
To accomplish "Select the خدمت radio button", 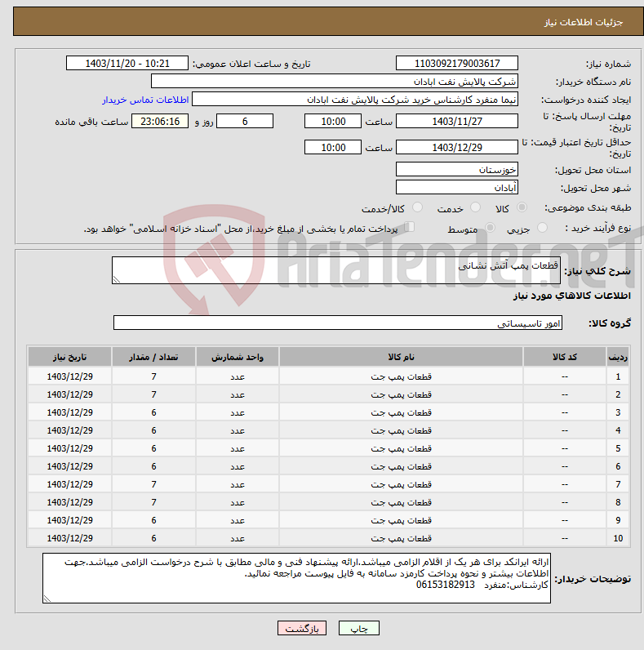I will (x=475, y=207).
